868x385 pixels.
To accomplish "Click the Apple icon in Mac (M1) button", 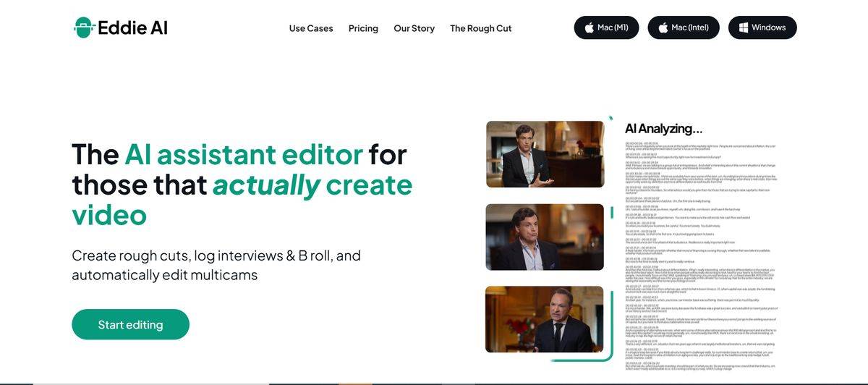I will coord(589,27).
